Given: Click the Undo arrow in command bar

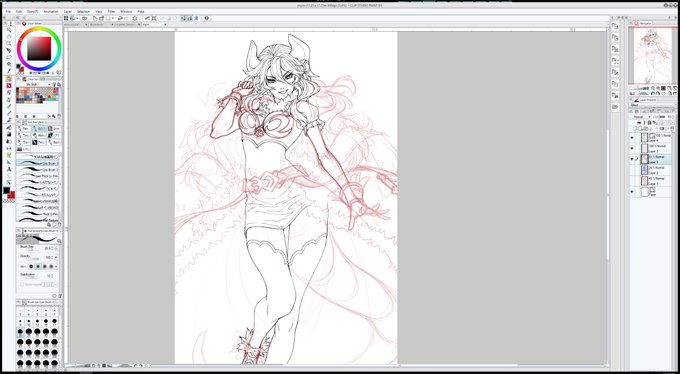Looking at the screenshot, I should point(119,18).
